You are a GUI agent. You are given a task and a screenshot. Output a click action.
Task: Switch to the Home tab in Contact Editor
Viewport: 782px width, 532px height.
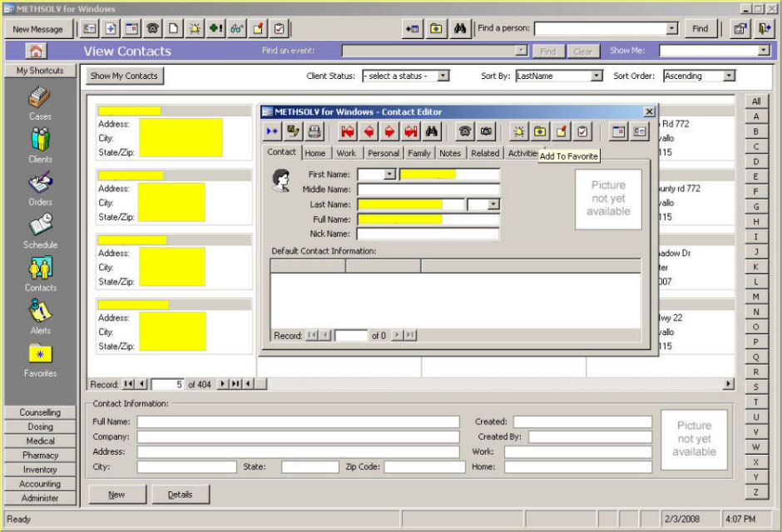pyautogui.click(x=314, y=153)
